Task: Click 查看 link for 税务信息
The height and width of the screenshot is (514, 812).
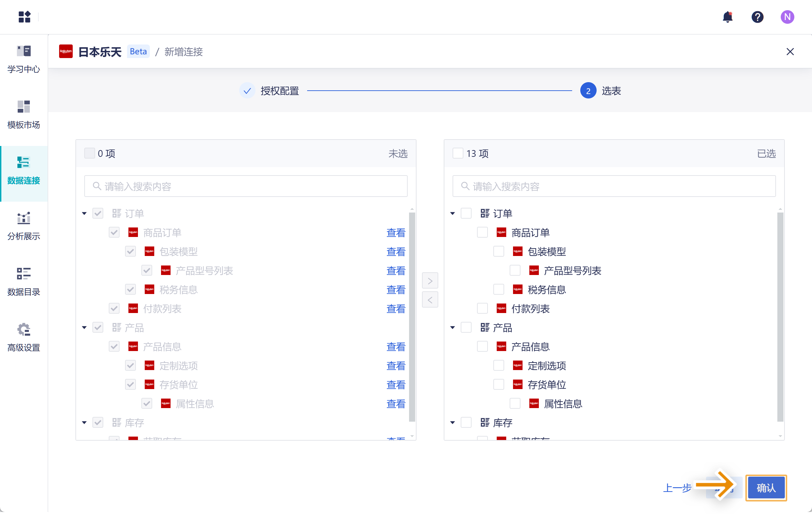Action: [396, 290]
